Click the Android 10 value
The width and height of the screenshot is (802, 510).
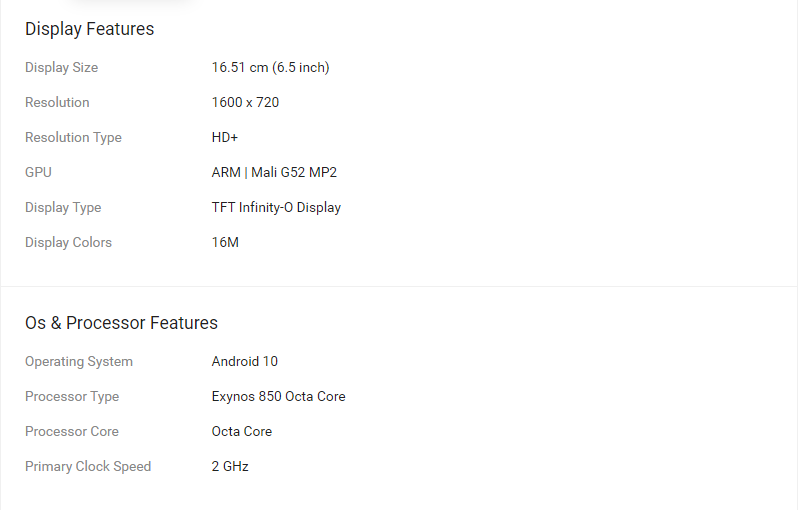(244, 362)
